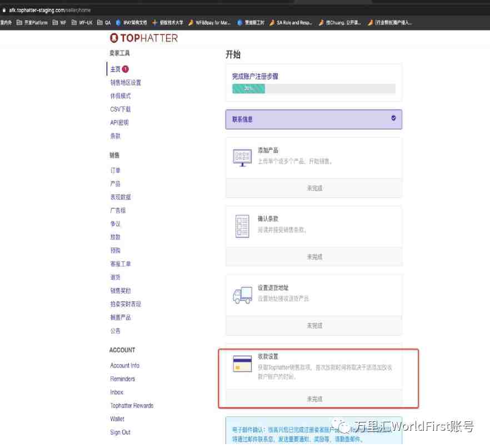Screen dimensions: 490x448
Task: Open API密钥 in the sidebar
Action: [x=119, y=122]
